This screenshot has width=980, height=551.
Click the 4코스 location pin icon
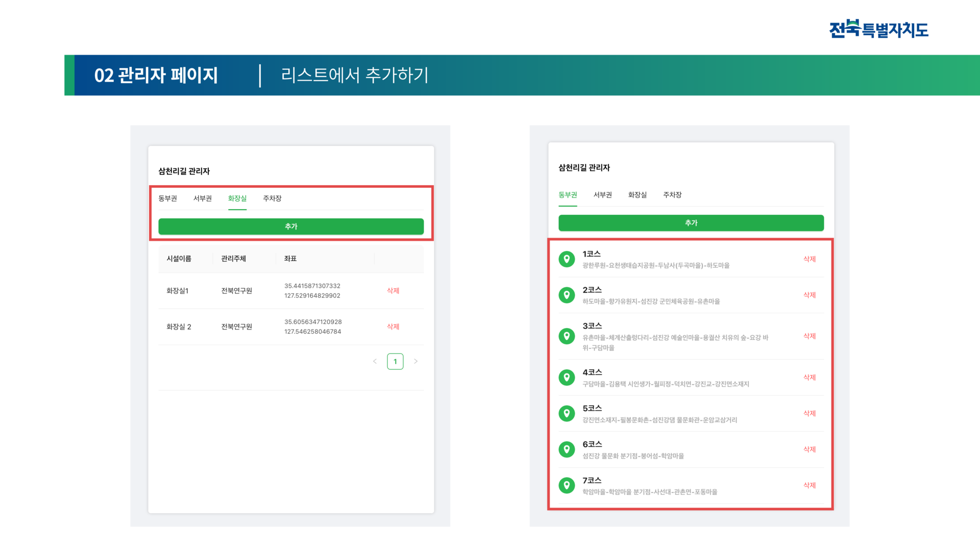point(567,378)
